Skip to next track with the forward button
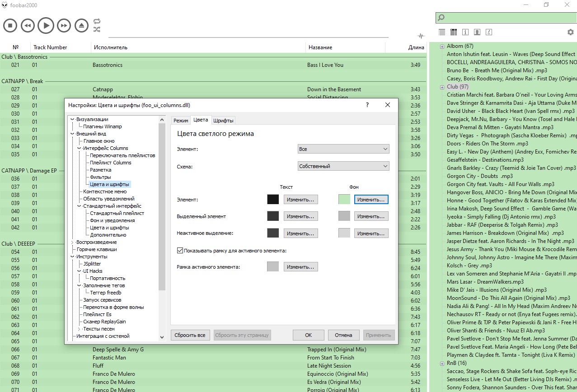Image resolution: width=577 pixels, height=392 pixels. pos(64,26)
